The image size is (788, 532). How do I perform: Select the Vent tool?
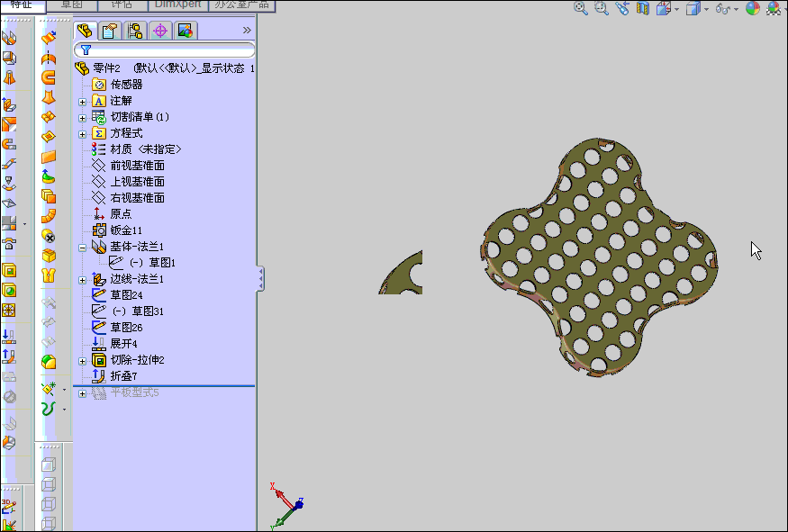click(x=9, y=311)
